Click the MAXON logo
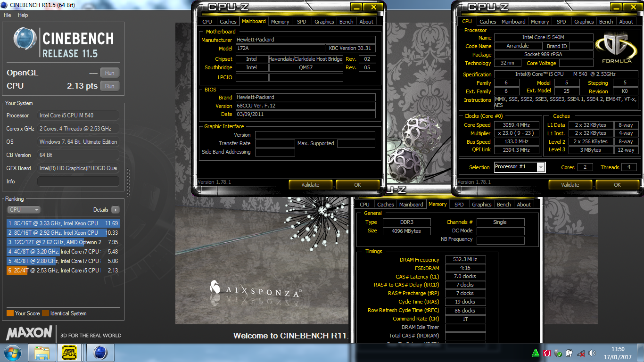The width and height of the screenshot is (644, 362). 29,333
